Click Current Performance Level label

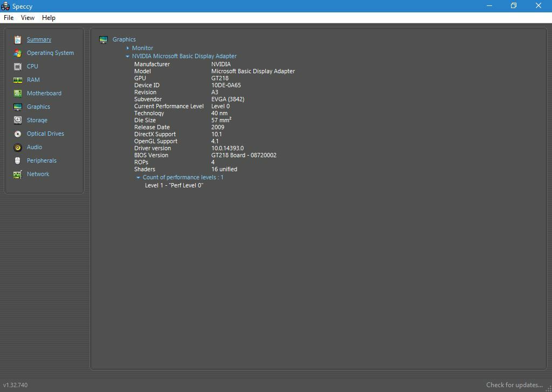point(169,106)
